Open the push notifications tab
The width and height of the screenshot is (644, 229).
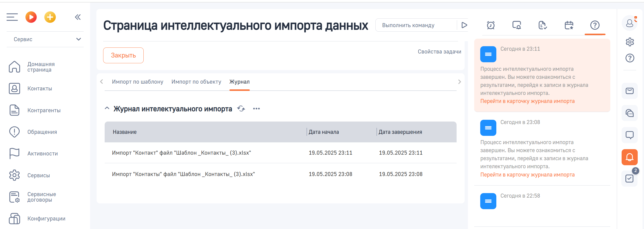(517, 25)
